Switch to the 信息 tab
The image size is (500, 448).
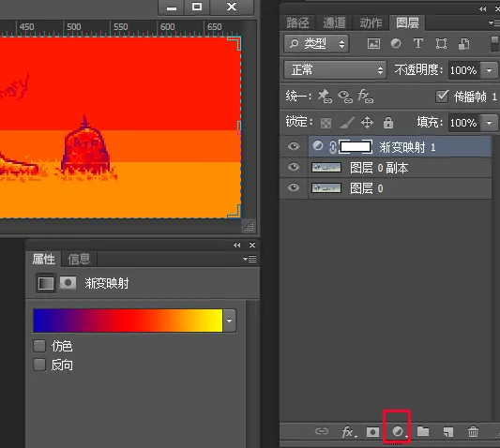(79, 259)
